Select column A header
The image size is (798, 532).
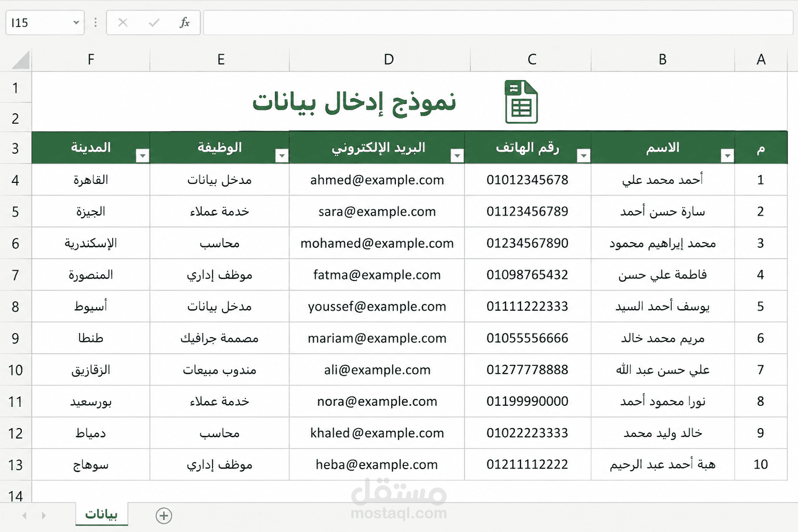point(761,60)
